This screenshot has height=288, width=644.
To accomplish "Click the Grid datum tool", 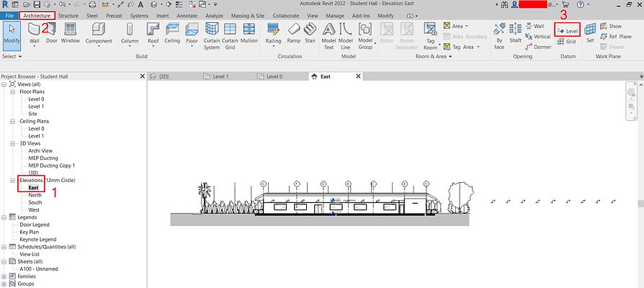I will [566, 42].
